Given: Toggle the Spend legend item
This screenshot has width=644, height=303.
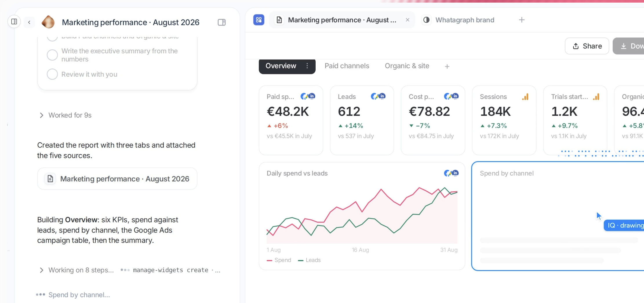Looking at the screenshot, I should [x=279, y=260].
